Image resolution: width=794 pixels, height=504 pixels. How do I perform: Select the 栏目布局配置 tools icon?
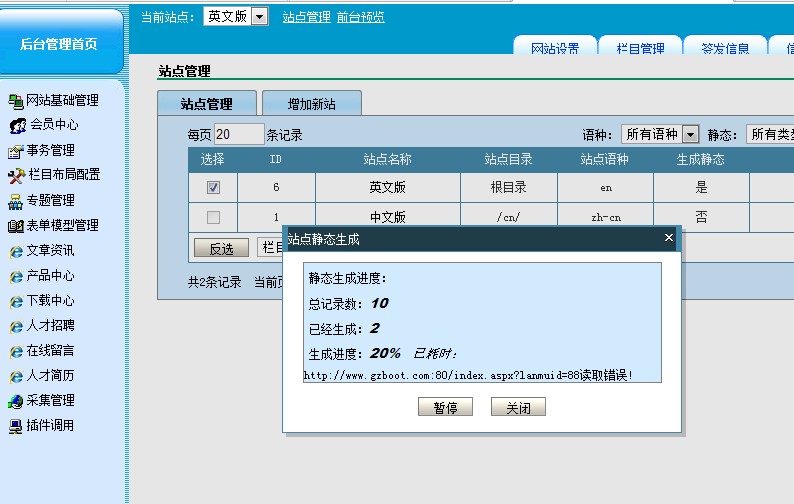tap(15, 175)
